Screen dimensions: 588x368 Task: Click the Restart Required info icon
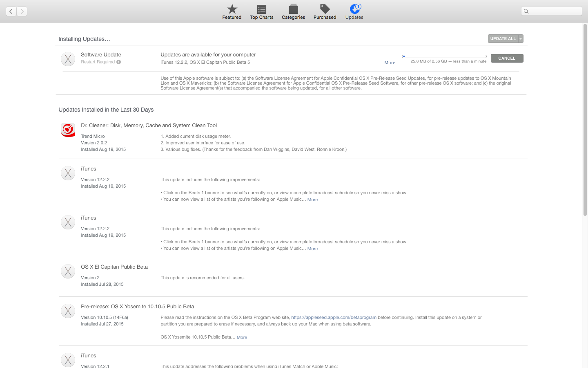point(118,62)
